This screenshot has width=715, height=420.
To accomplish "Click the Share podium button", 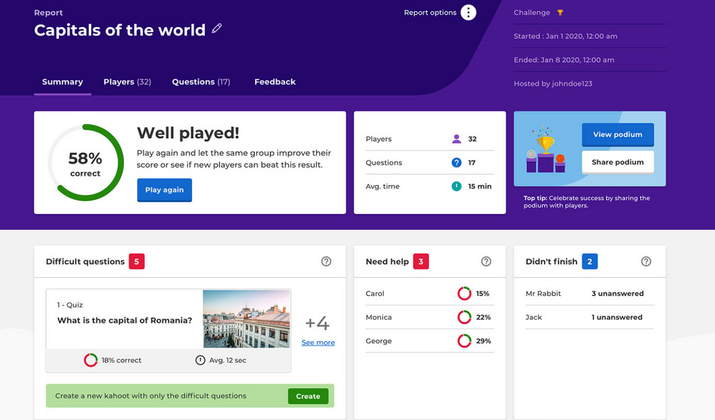I will click(618, 162).
